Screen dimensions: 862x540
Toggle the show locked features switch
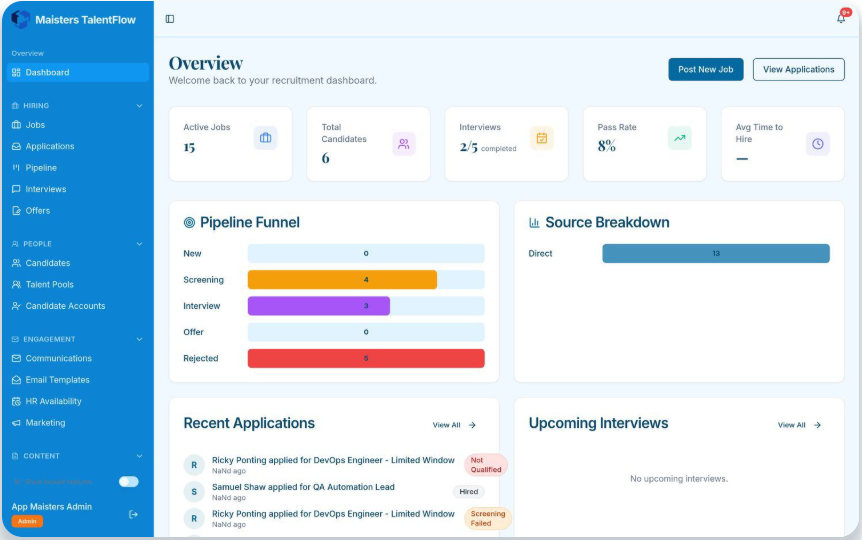coord(129,482)
